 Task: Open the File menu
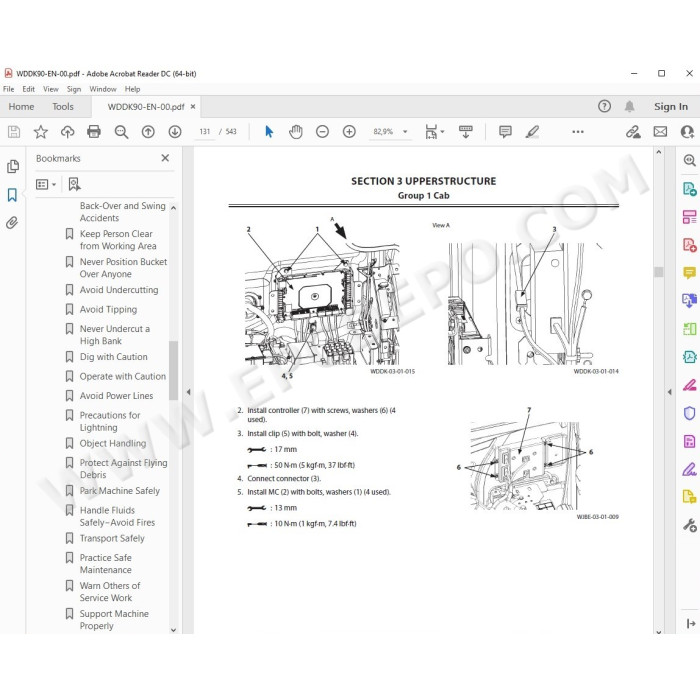click(x=8, y=89)
